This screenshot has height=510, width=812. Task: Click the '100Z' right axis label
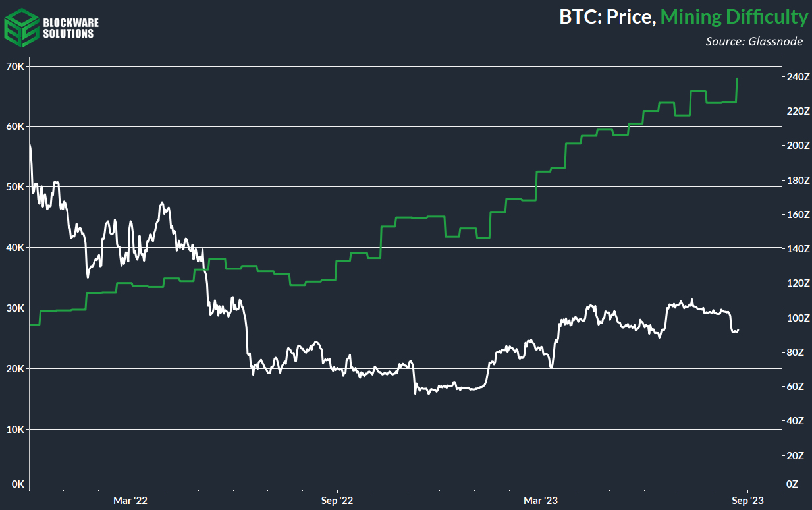pyautogui.click(x=798, y=318)
